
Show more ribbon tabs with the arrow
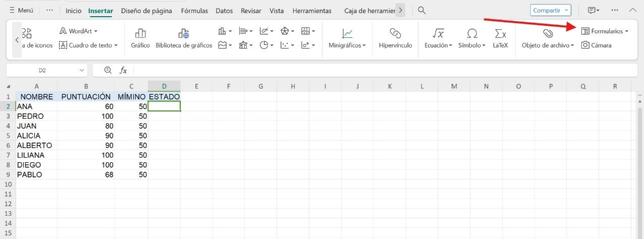[400, 10]
